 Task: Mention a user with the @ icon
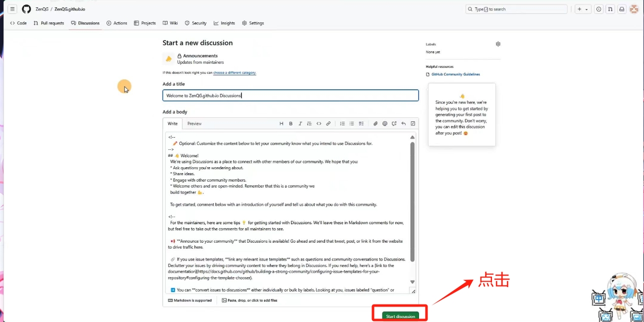click(x=385, y=124)
